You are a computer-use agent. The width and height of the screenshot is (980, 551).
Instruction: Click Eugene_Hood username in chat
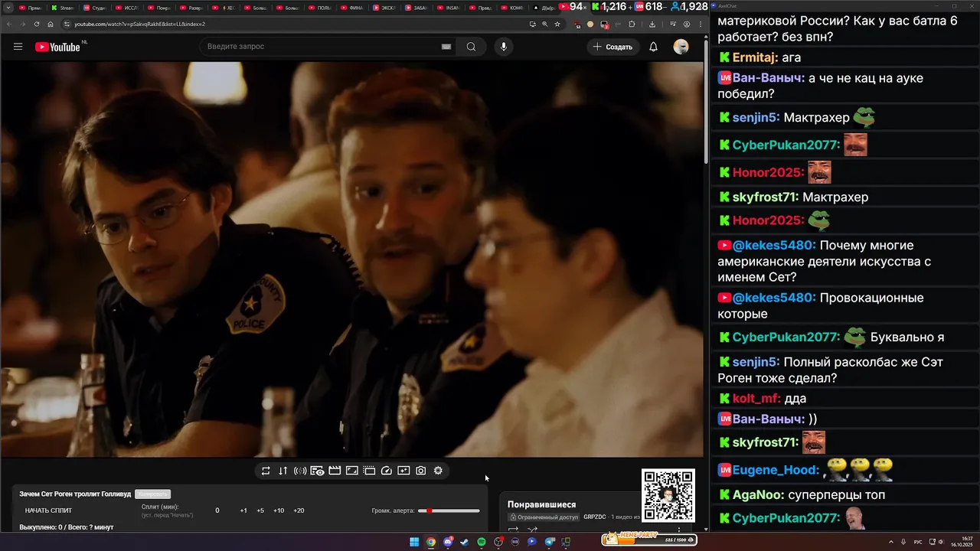point(776,470)
